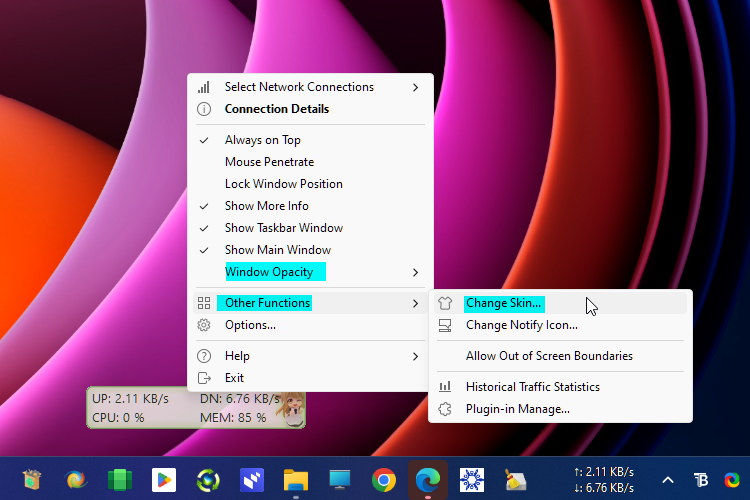Open Options using the gear icon
This screenshot has width=750, height=500.
(204, 325)
